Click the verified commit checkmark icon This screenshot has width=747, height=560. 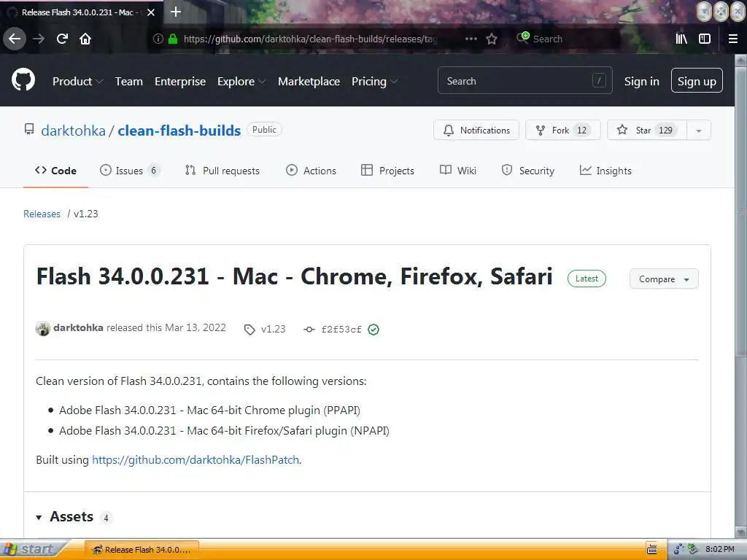(373, 330)
